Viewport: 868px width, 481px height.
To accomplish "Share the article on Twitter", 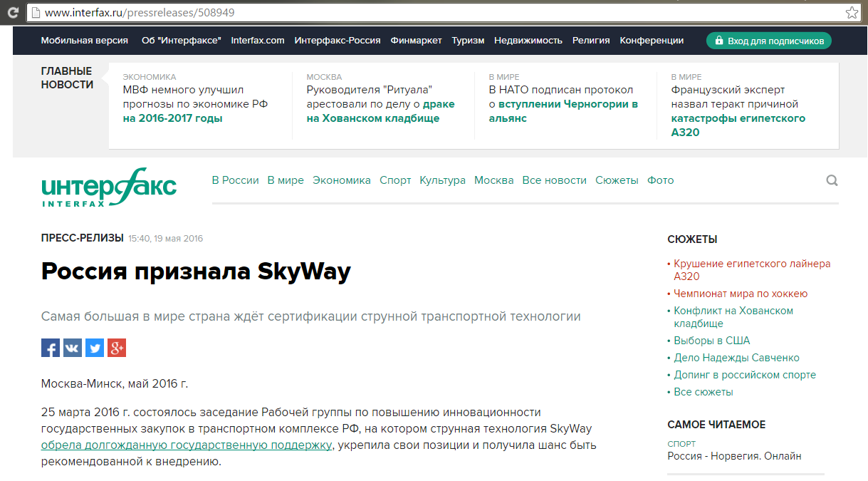I will click(x=95, y=348).
